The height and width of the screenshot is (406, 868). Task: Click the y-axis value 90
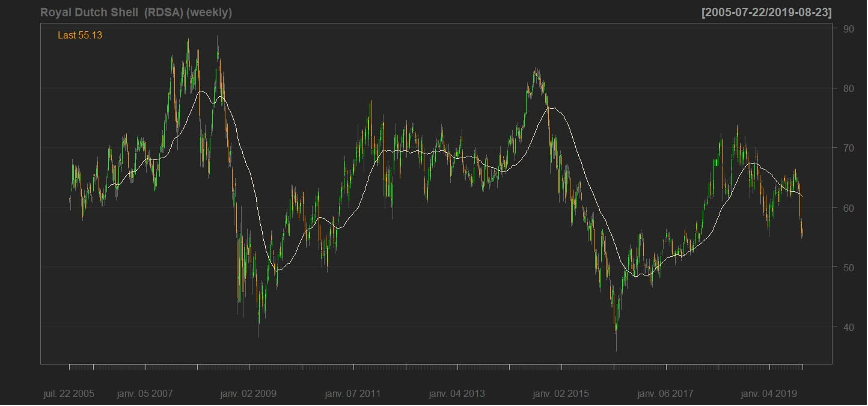point(849,29)
